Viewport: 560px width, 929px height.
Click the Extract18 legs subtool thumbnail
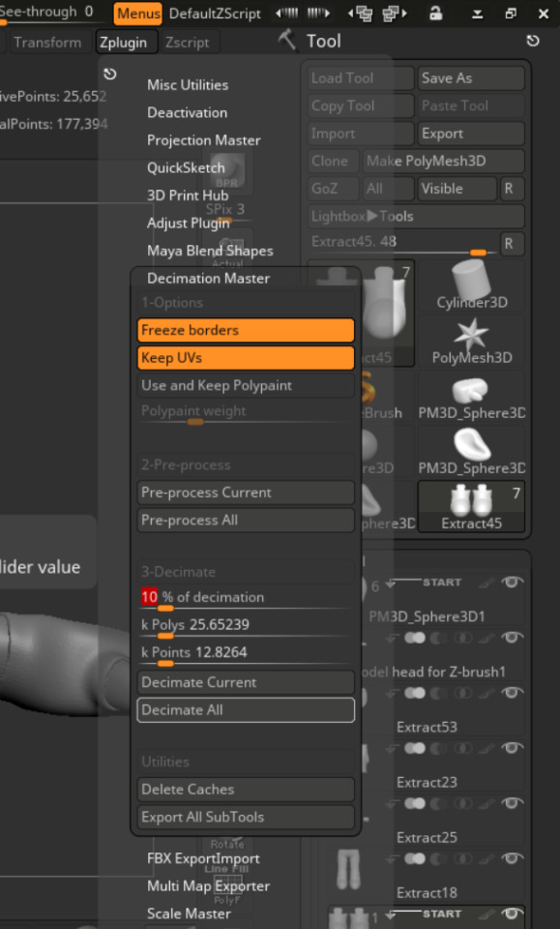[x=348, y=869]
